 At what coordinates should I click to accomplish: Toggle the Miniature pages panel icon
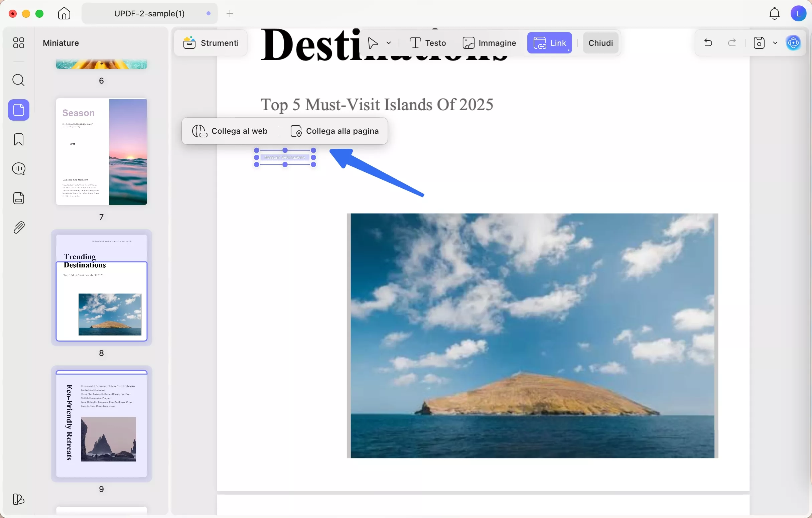[x=19, y=110]
